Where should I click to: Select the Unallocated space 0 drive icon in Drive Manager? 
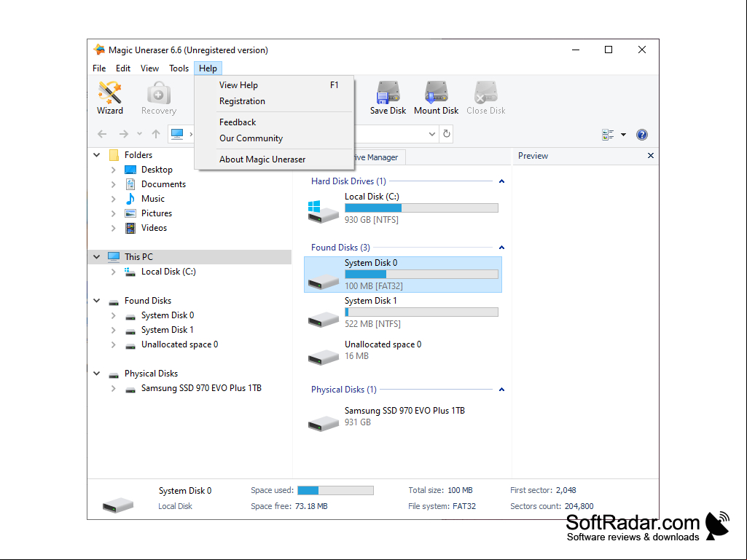pos(323,357)
